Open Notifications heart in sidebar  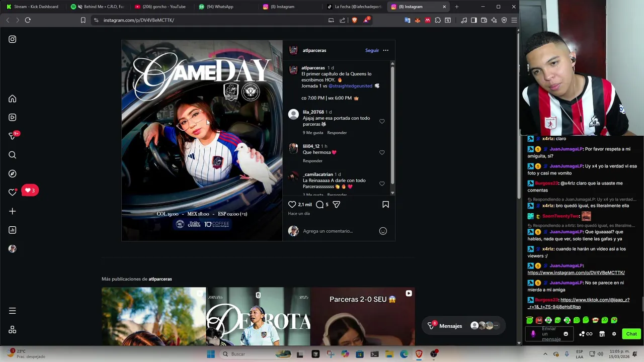click(13, 192)
